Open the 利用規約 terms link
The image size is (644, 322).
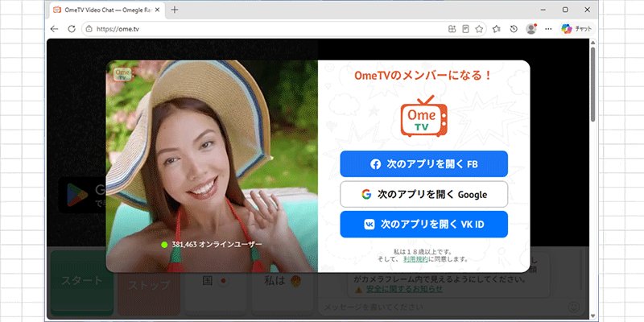(x=415, y=259)
